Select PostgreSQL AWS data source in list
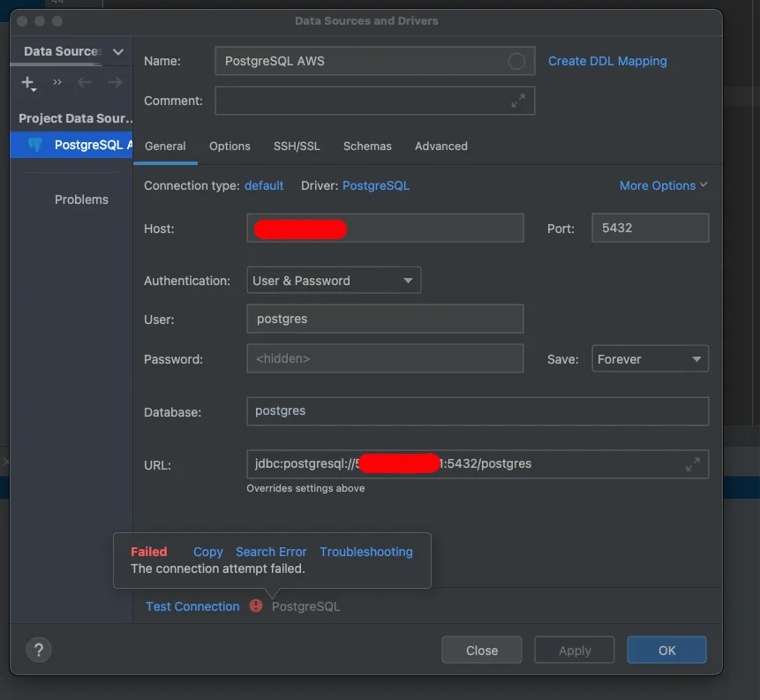 71,145
